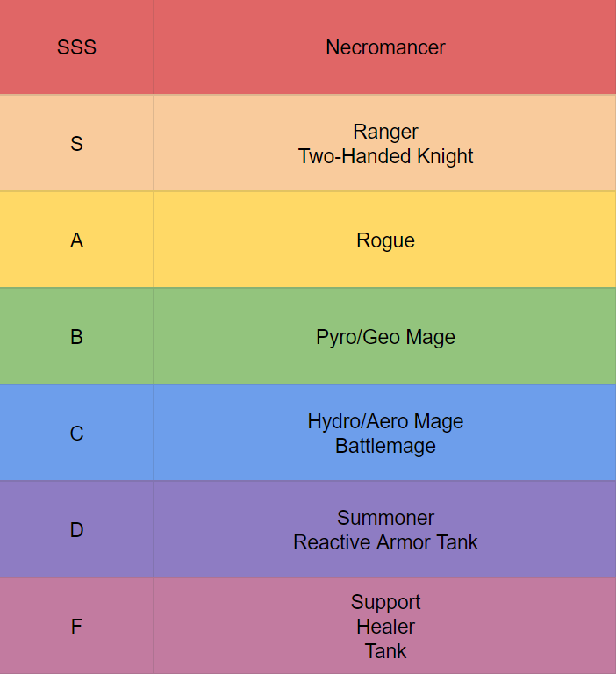Select the S tier label cell
This screenshot has height=674, width=616.
76,143
